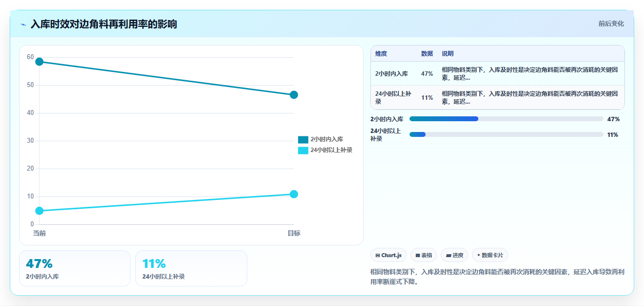Click the 说明 column header

pos(448,54)
